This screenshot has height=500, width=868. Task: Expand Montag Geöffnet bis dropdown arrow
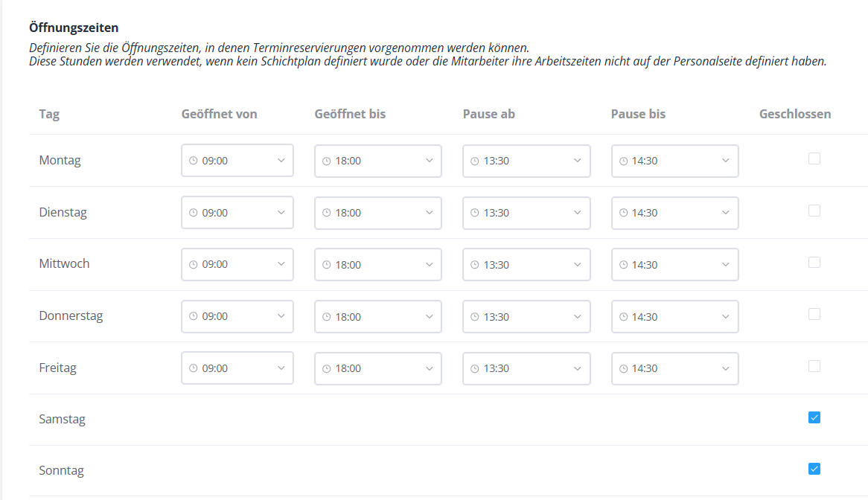point(430,161)
